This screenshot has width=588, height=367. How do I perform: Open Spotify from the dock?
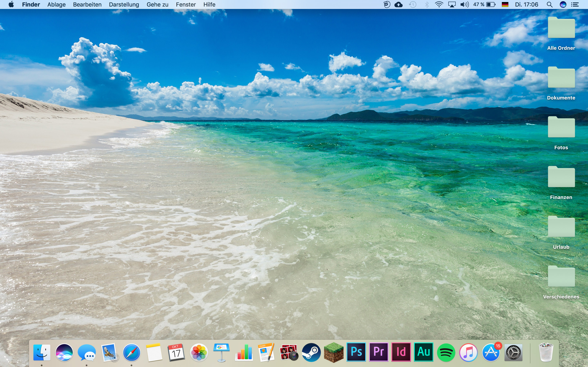446,353
